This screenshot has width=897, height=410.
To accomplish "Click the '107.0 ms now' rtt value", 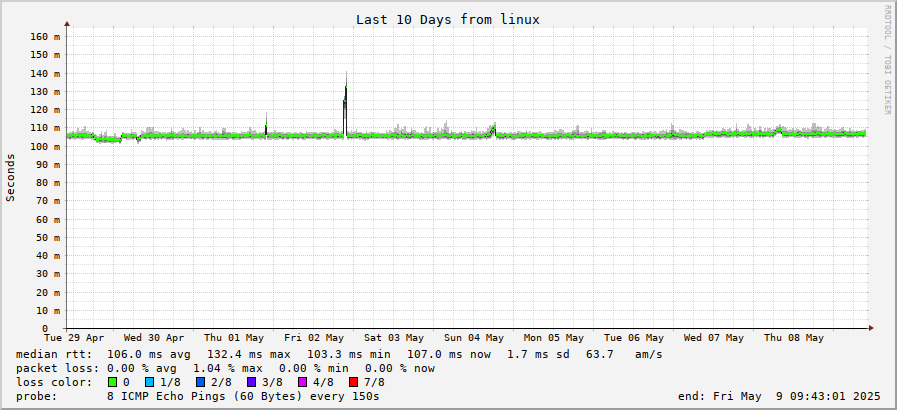I will [x=448, y=355].
